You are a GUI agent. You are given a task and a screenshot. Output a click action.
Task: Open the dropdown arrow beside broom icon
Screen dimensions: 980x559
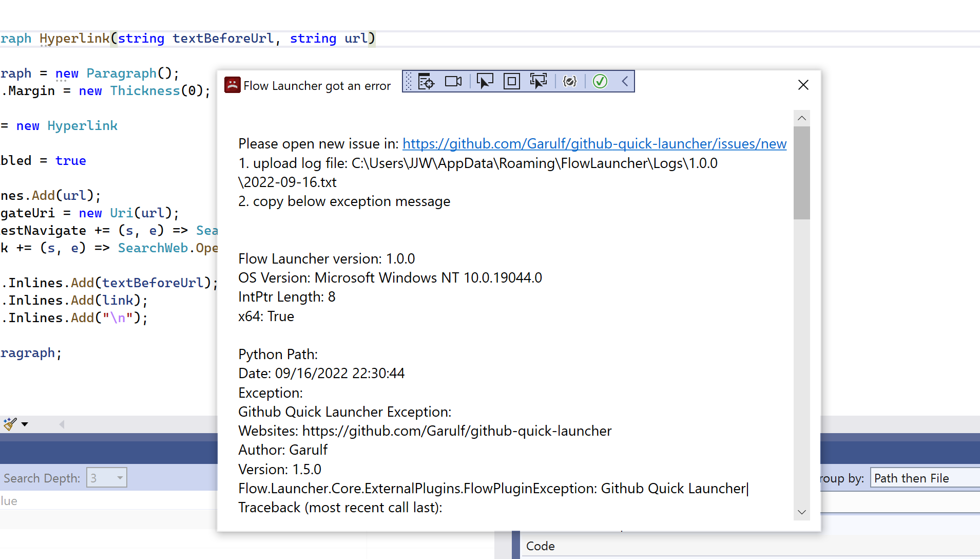(25, 424)
